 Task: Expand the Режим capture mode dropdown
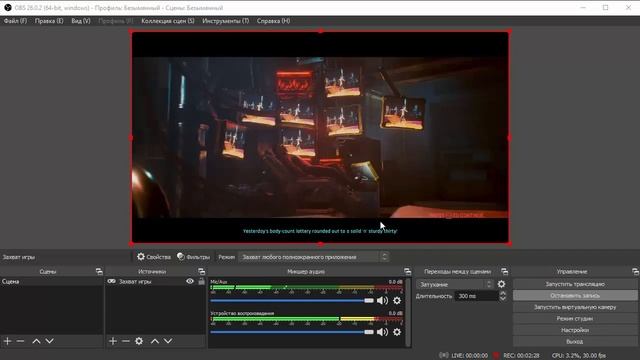click(x=313, y=257)
